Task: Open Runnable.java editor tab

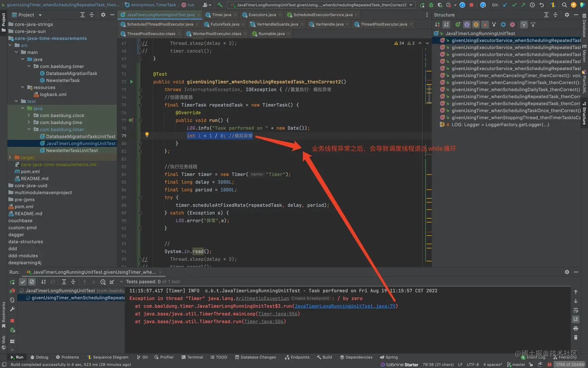Action: click(271, 34)
